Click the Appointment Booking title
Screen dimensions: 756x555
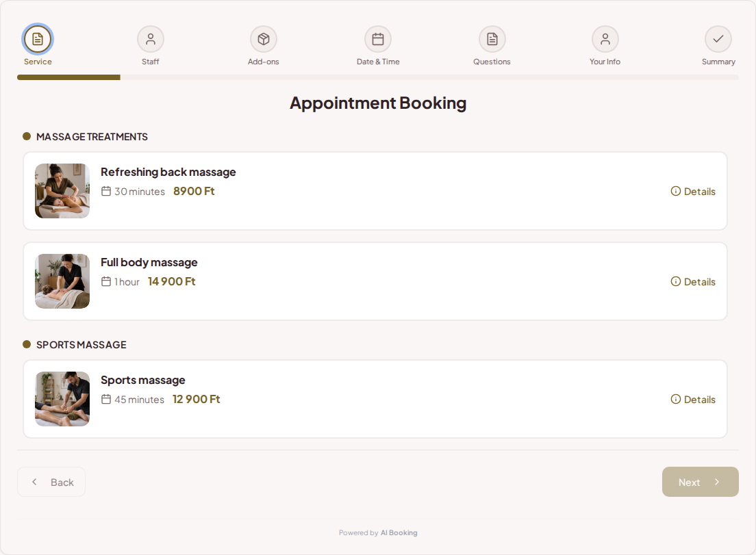tap(378, 103)
